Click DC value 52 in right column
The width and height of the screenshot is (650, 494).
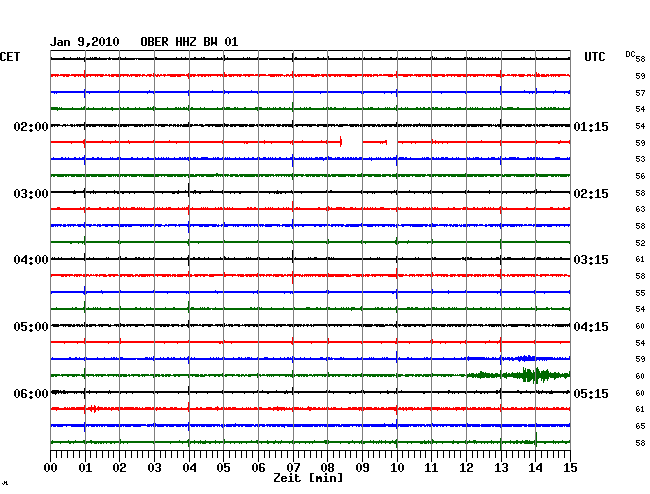640,243
